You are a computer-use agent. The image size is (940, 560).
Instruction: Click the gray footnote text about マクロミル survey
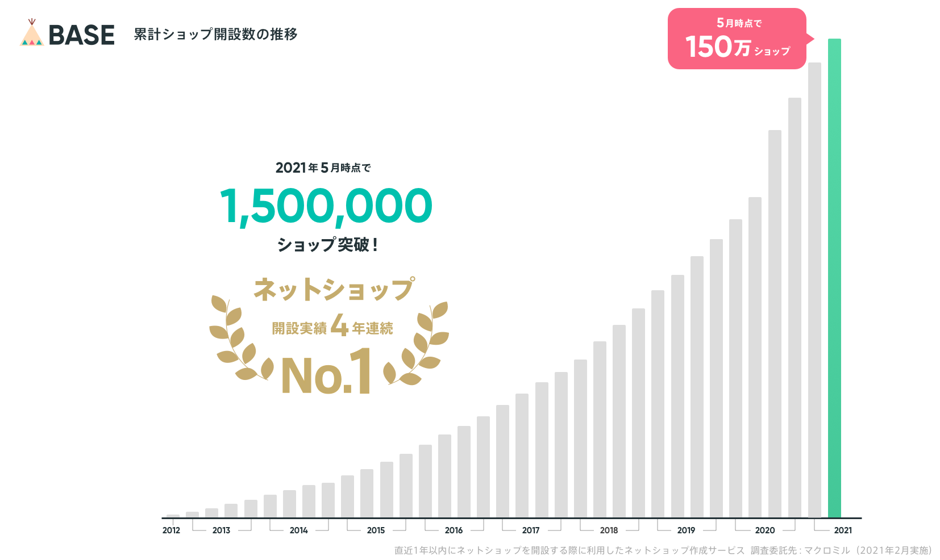click(x=663, y=550)
